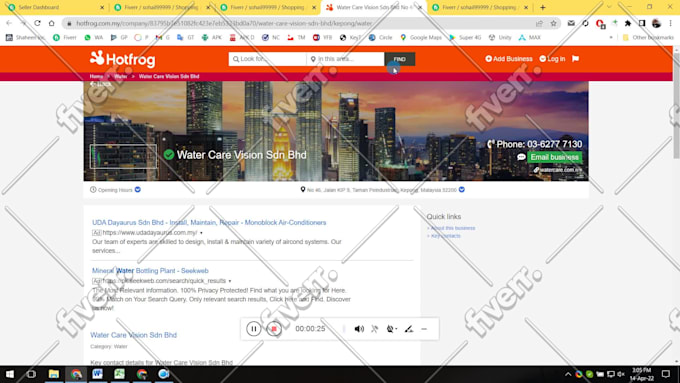The height and width of the screenshot is (383, 680).
Task: Click the flag icon in Hotfrog header
Action: pyautogui.click(x=575, y=59)
